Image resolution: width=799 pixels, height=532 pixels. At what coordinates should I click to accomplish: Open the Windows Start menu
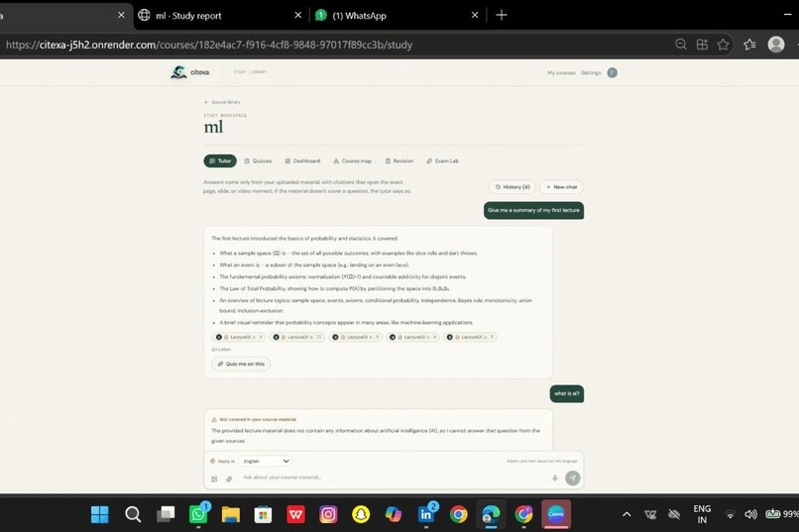click(100, 515)
